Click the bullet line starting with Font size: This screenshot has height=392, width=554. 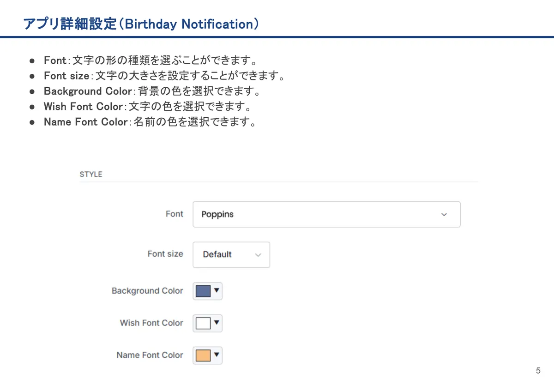(x=164, y=75)
